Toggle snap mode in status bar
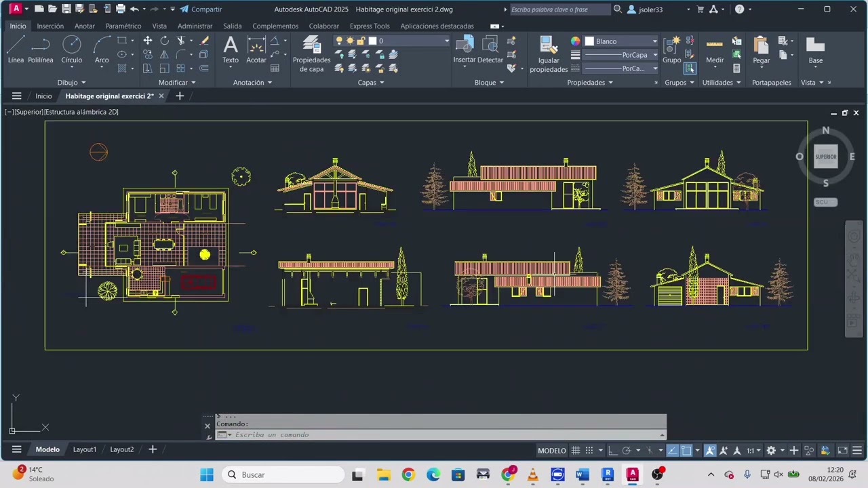Viewport: 868px width, 488px height. pos(589,451)
